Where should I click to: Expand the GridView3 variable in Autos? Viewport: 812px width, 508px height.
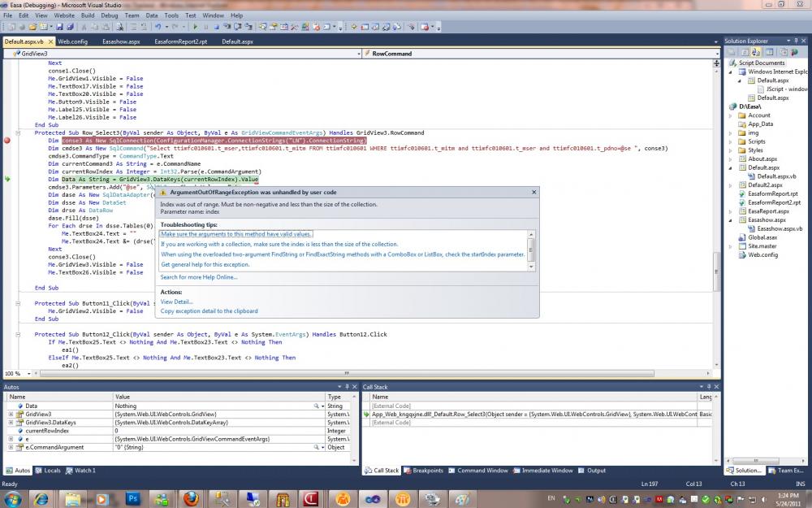[11, 414]
